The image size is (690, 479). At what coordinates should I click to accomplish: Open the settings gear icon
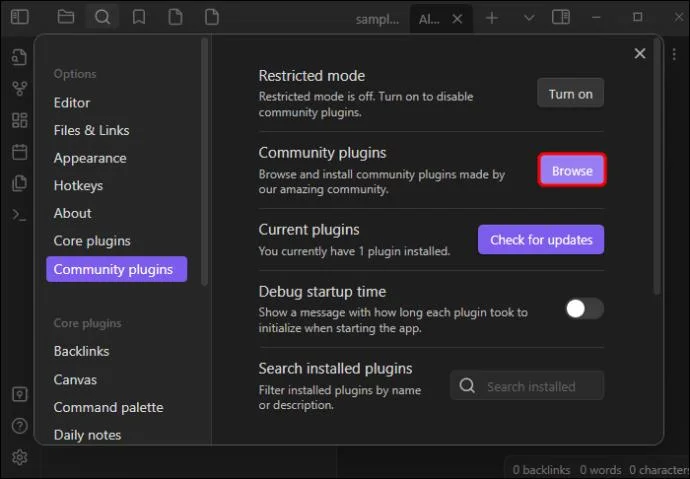[20, 457]
